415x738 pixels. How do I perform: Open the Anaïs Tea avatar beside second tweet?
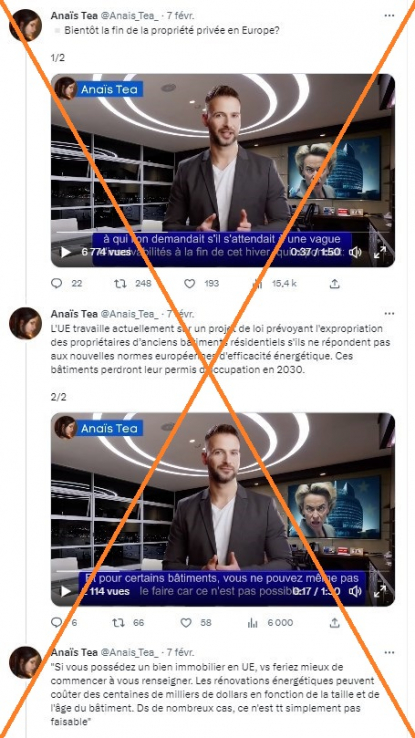point(25,323)
